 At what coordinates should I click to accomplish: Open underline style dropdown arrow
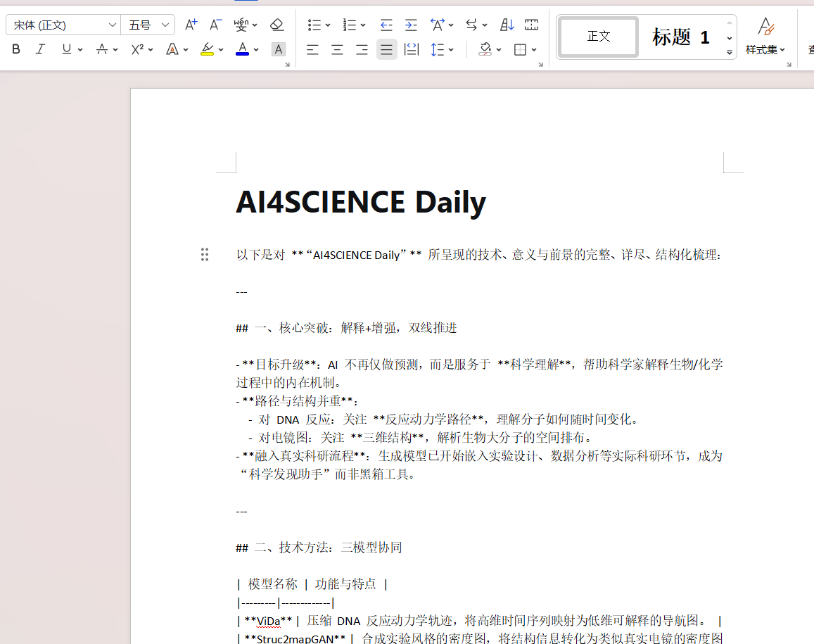80,50
